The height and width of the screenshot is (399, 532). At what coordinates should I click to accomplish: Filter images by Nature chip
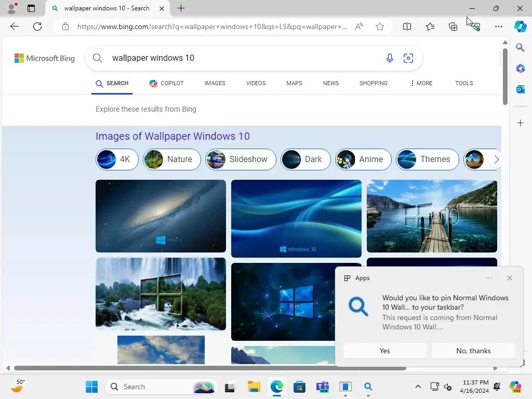[x=171, y=159]
